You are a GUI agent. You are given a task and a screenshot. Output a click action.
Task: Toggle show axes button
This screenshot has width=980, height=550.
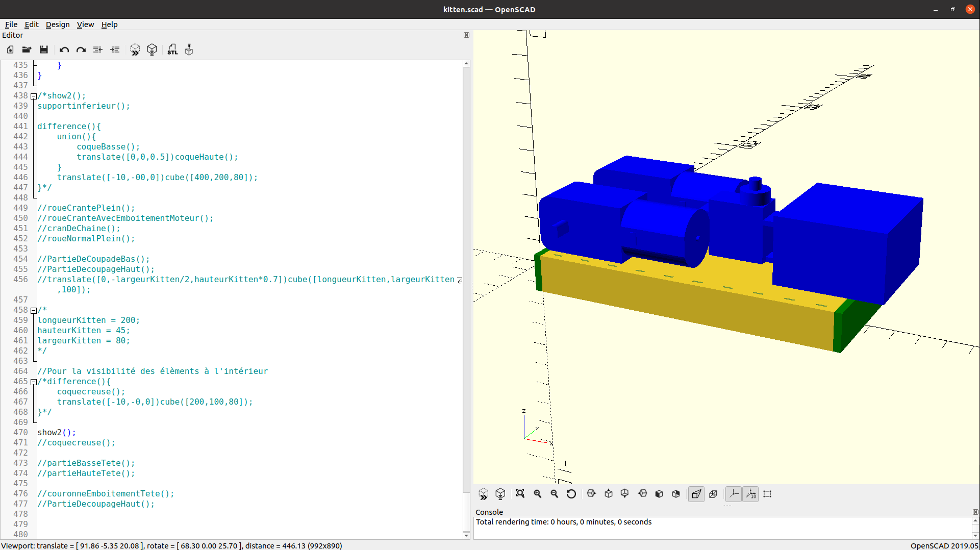[734, 494]
